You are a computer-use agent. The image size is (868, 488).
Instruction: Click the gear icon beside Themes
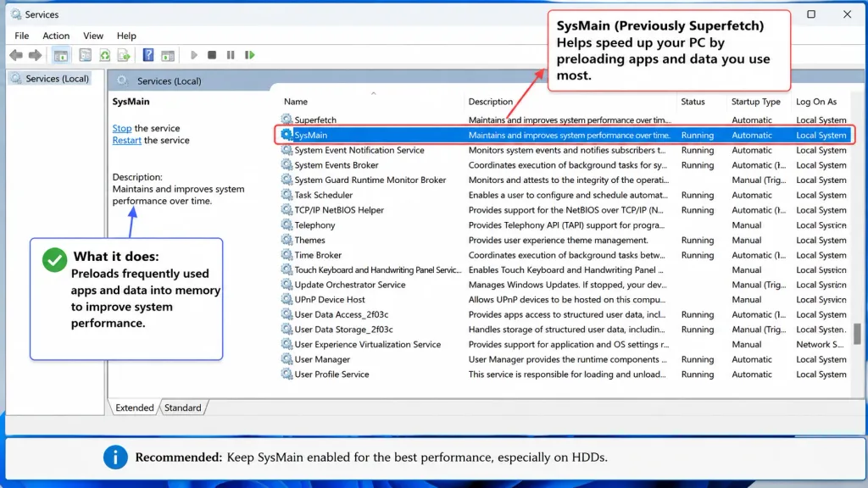tap(287, 239)
